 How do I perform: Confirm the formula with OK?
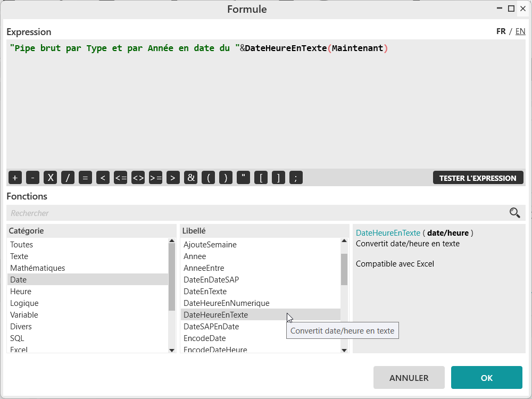pos(486,378)
